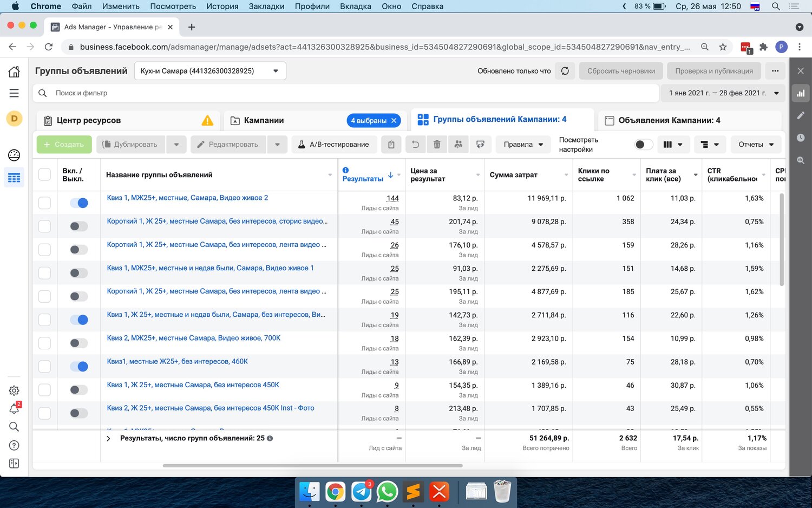Open the История menu in menu bar
This screenshot has height=508, width=812.
pos(222,6)
